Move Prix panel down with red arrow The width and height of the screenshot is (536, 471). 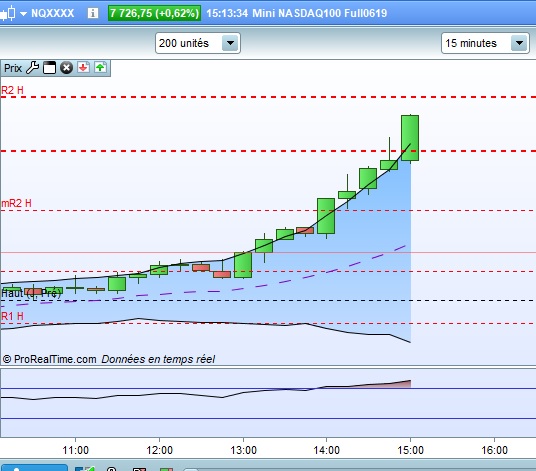click(83, 67)
